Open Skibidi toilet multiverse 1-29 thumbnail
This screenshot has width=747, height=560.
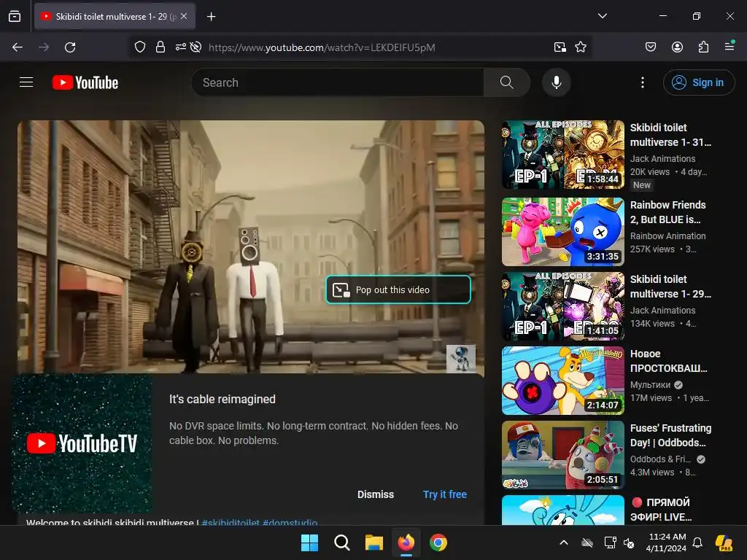[562, 306]
